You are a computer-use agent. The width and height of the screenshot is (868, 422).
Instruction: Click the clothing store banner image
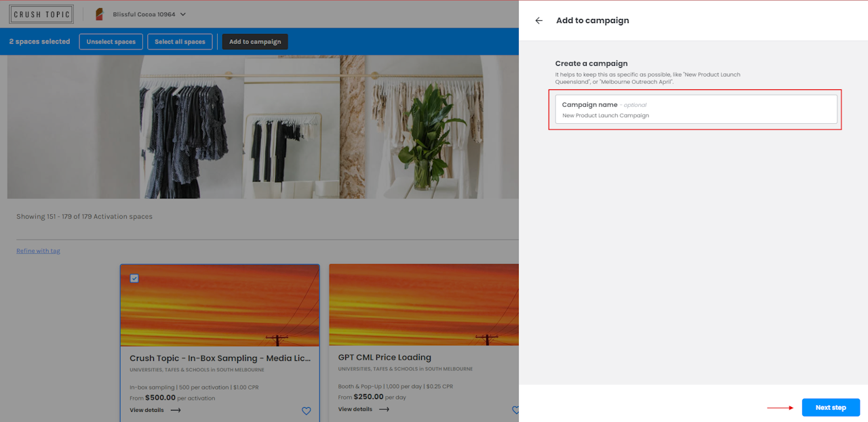(263, 127)
